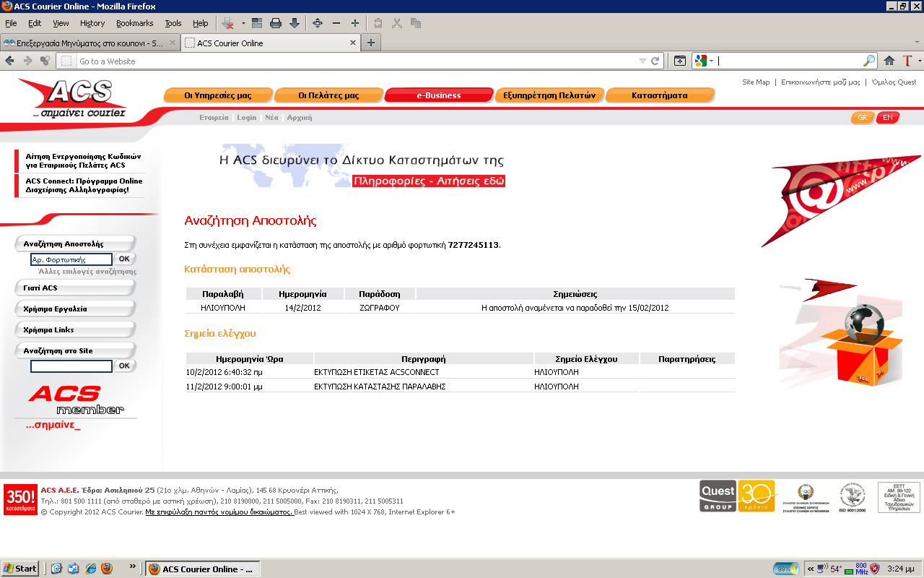Open Google search engine dropdown
This screenshot has height=578, width=924.
click(x=704, y=61)
